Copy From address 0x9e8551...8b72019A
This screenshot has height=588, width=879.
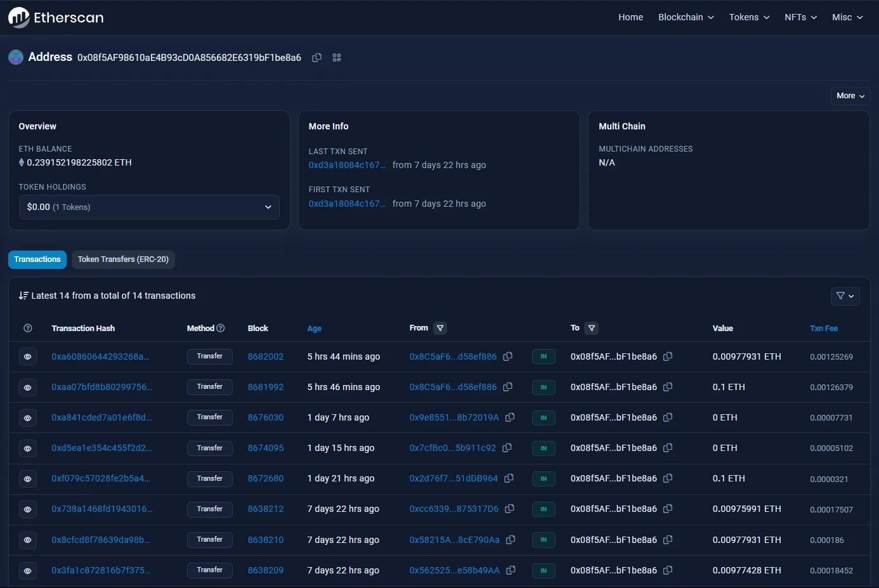509,417
